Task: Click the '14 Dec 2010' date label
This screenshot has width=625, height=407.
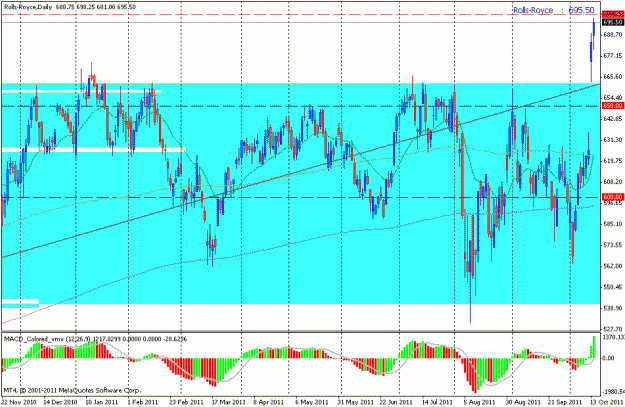Action: click(60, 402)
